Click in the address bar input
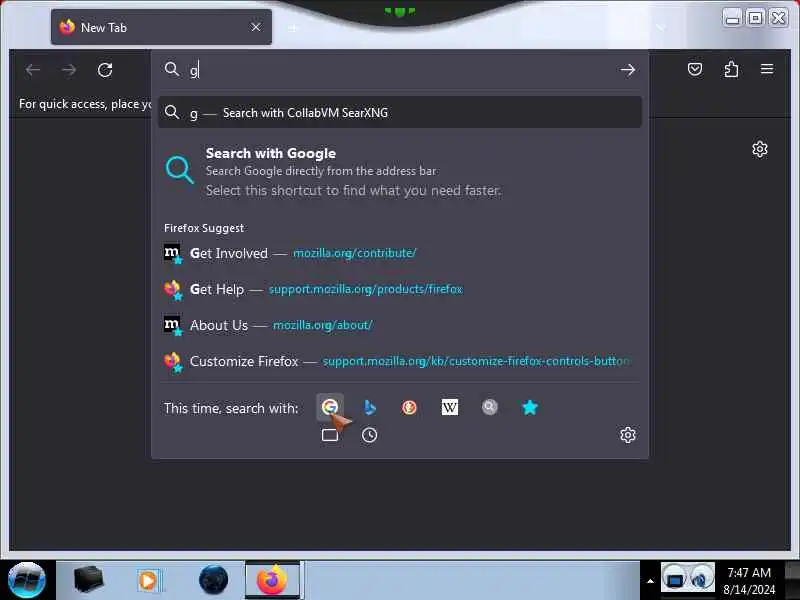 coord(400,70)
